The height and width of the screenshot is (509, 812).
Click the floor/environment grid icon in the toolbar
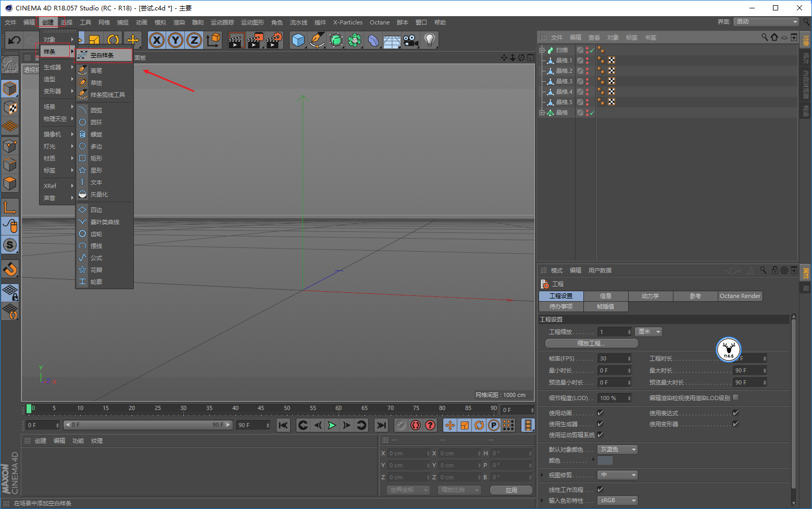pos(392,41)
